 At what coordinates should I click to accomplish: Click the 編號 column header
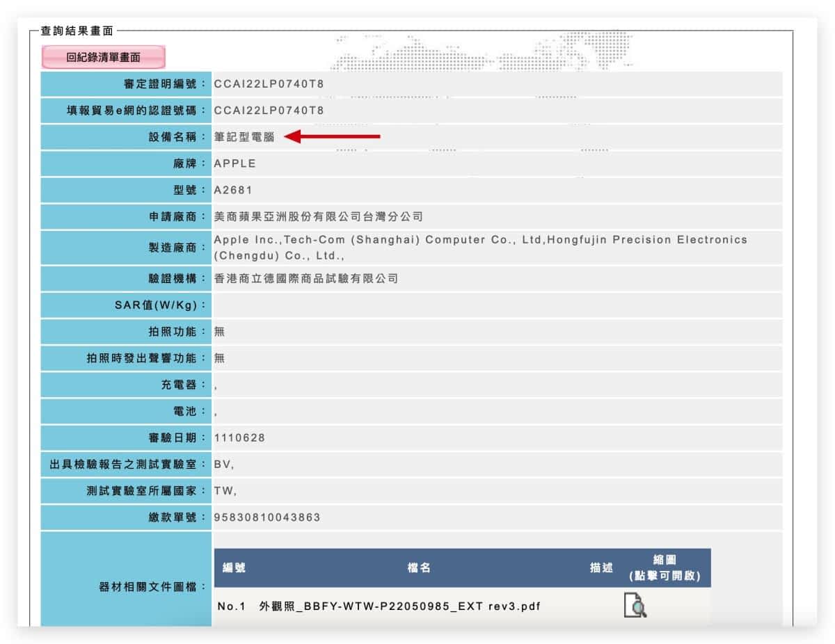(234, 568)
